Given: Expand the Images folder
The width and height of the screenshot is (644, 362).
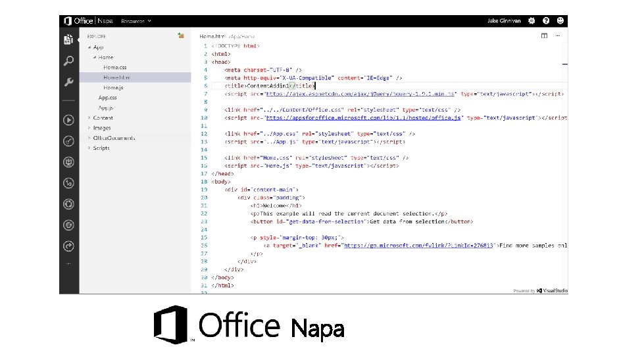Looking at the screenshot, I should click(x=89, y=128).
